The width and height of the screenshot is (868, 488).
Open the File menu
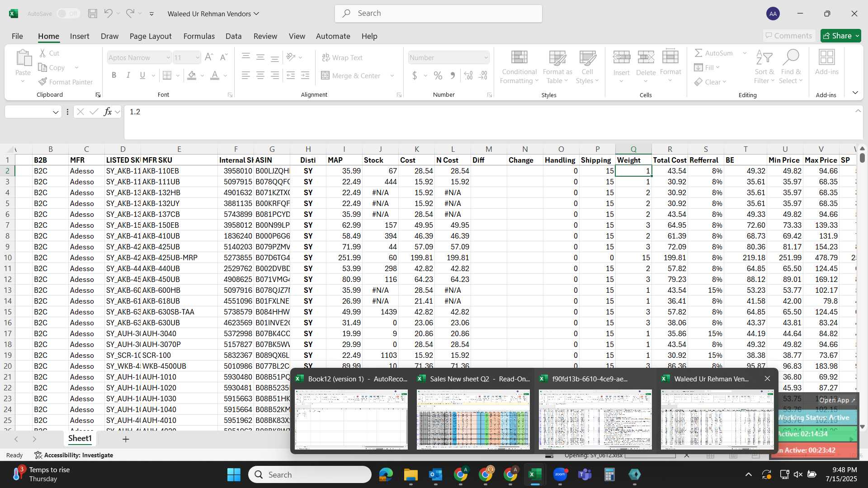tap(17, 36)
